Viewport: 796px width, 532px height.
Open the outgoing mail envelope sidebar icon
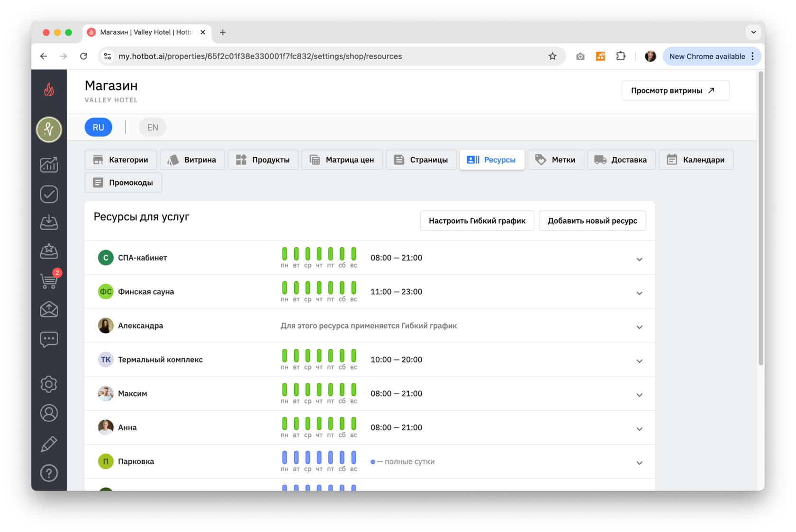click(x=49, y=309)
